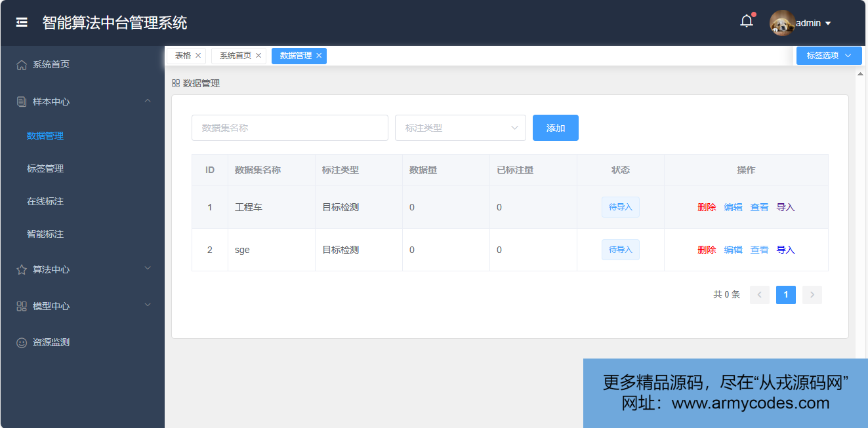868x428 pixels.
Task: Focus the 数据集名称 search input field
Action: tap(289, 128)
